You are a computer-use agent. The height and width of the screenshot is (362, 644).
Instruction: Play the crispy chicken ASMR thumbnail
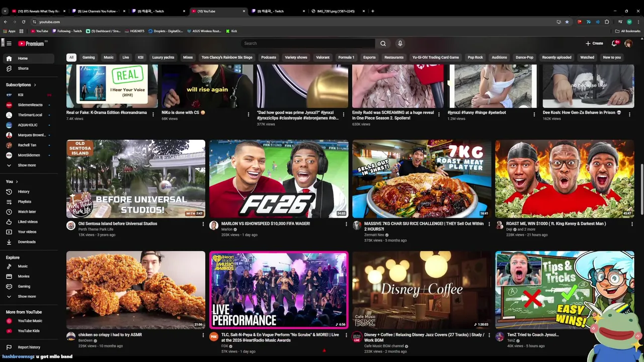coord(136,290)
